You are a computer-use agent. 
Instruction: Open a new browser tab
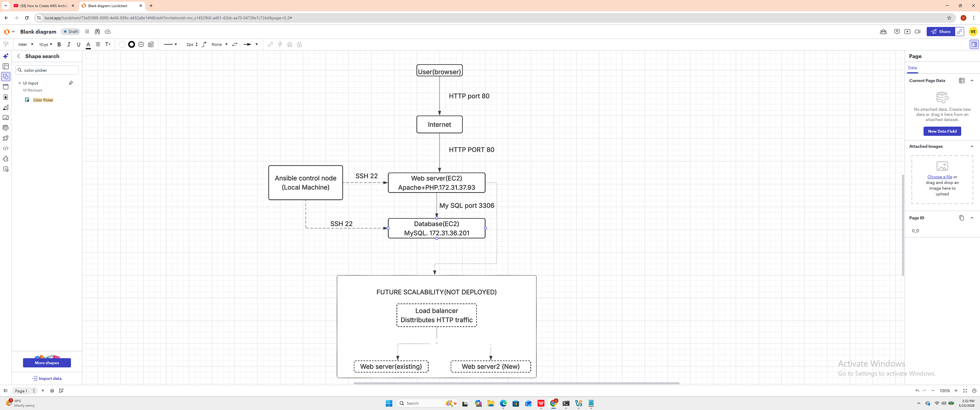(151, 6)
